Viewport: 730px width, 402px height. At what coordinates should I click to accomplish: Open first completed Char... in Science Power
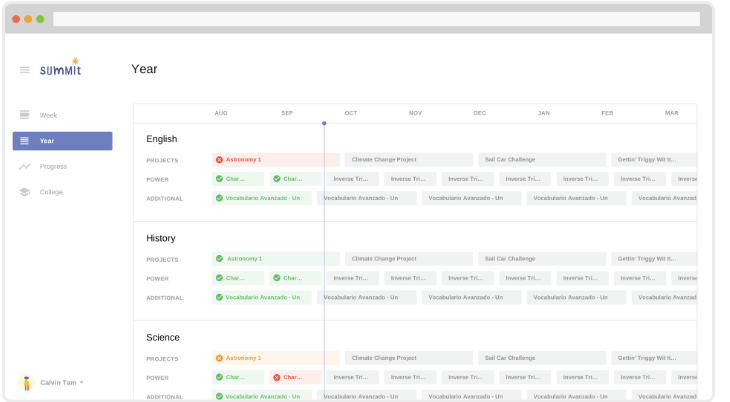(238, 377)
